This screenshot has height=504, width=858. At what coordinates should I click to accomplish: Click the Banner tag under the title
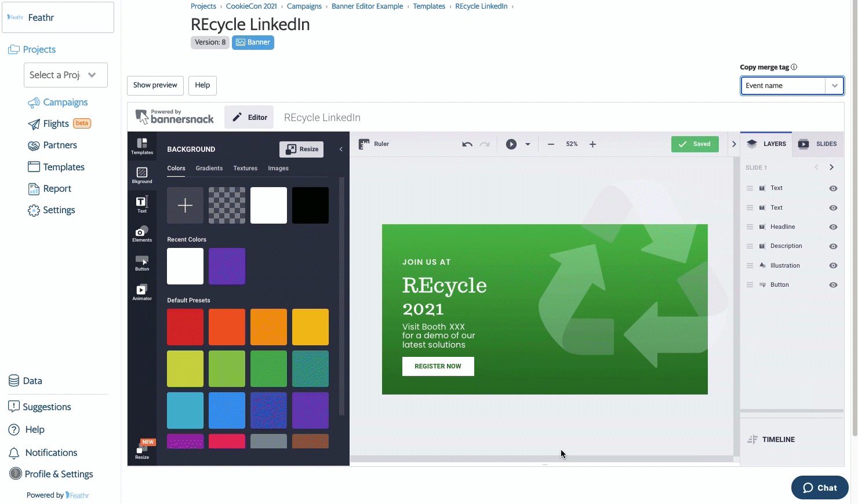click(253, 42)
